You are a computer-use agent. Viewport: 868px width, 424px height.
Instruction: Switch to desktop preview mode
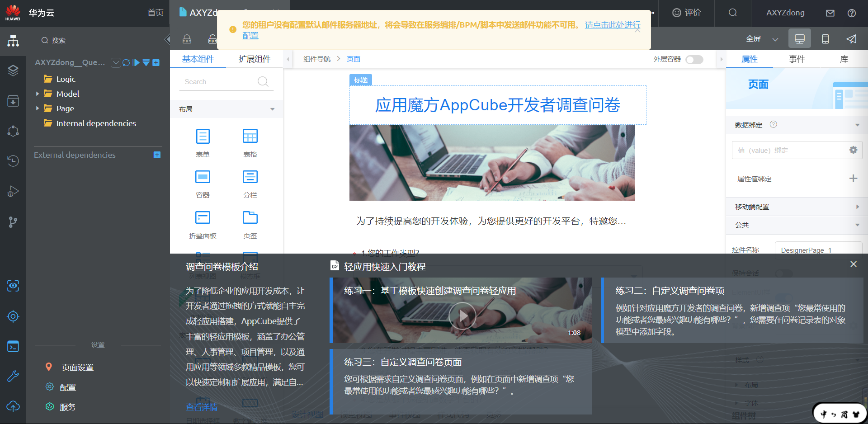tap(800, 39)
